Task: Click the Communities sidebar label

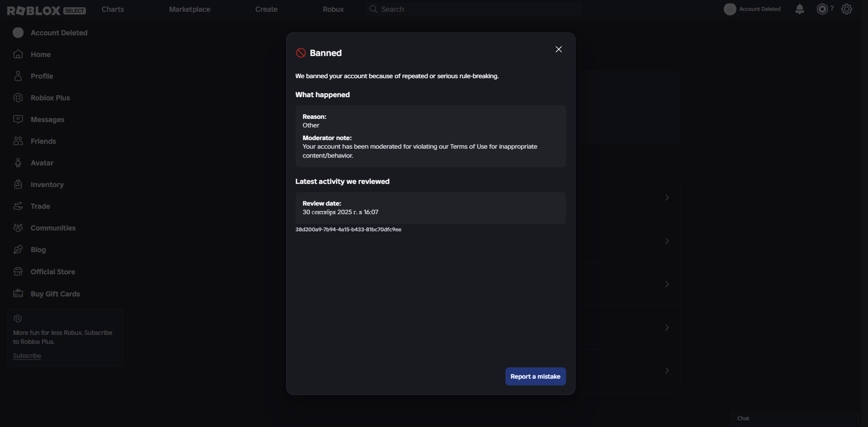Action: click(53, 228)
